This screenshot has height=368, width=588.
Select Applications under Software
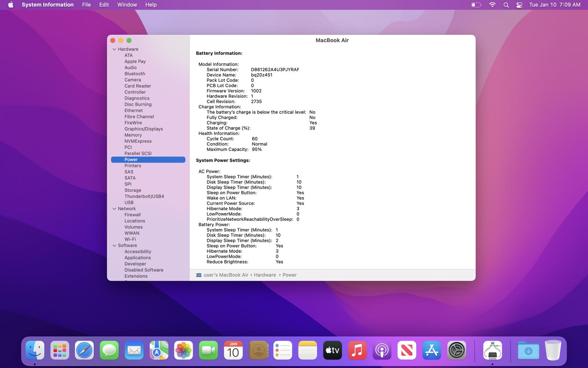pos(137,258)
